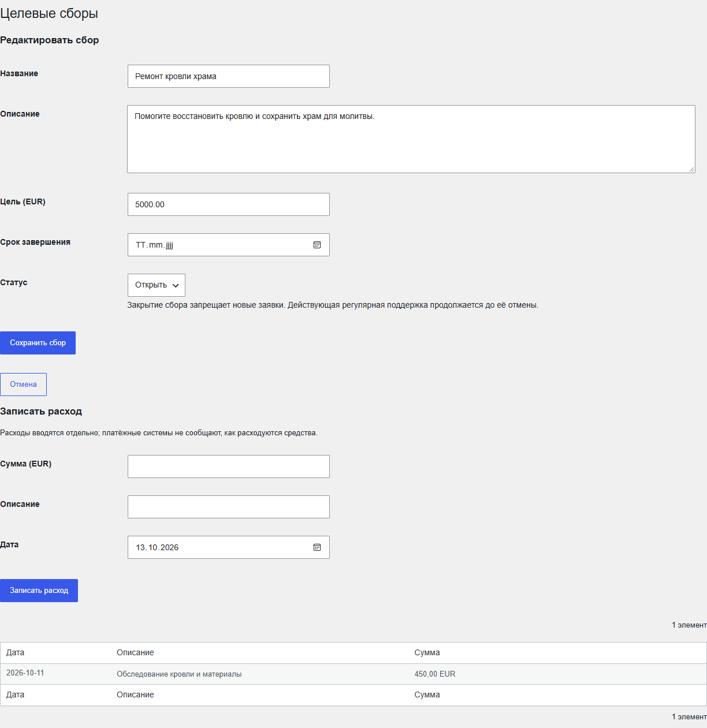Click the Сумма (EUR) label
The height and width of the screenshot is (728, 707).
[25, 464]
